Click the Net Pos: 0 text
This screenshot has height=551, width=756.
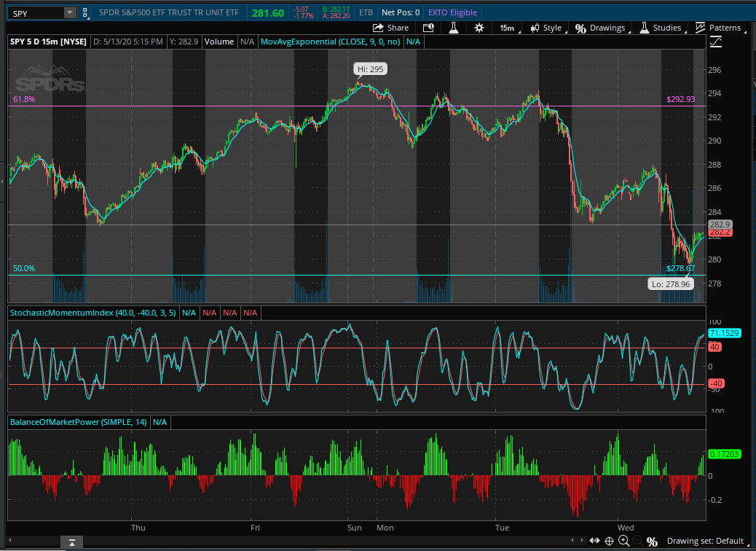click(x=400, y=12)
